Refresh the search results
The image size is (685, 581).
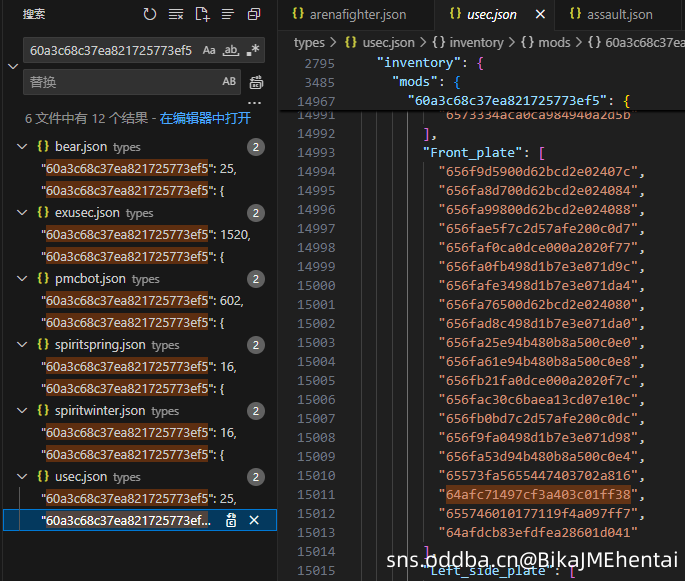(x=150, y=15)
